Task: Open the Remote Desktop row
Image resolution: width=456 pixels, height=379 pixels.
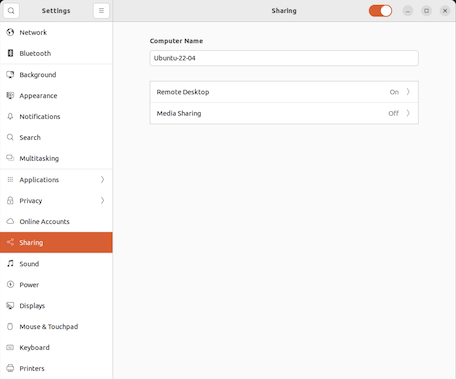Action: pos(284,92)
